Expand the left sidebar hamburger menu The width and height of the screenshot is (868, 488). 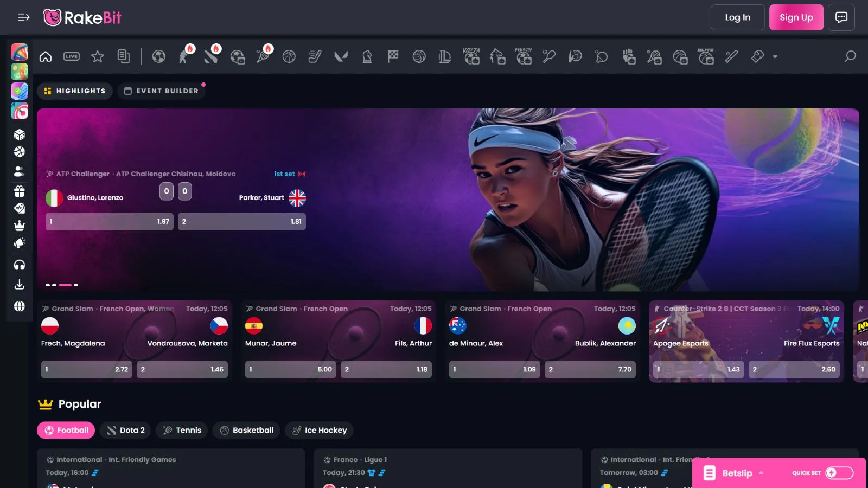[23, 17]
